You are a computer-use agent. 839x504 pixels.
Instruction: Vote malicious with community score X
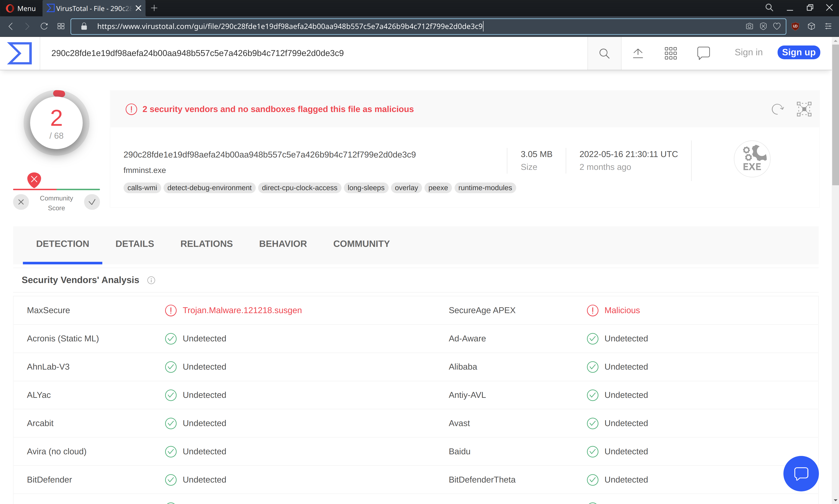(x=21, y=202)
